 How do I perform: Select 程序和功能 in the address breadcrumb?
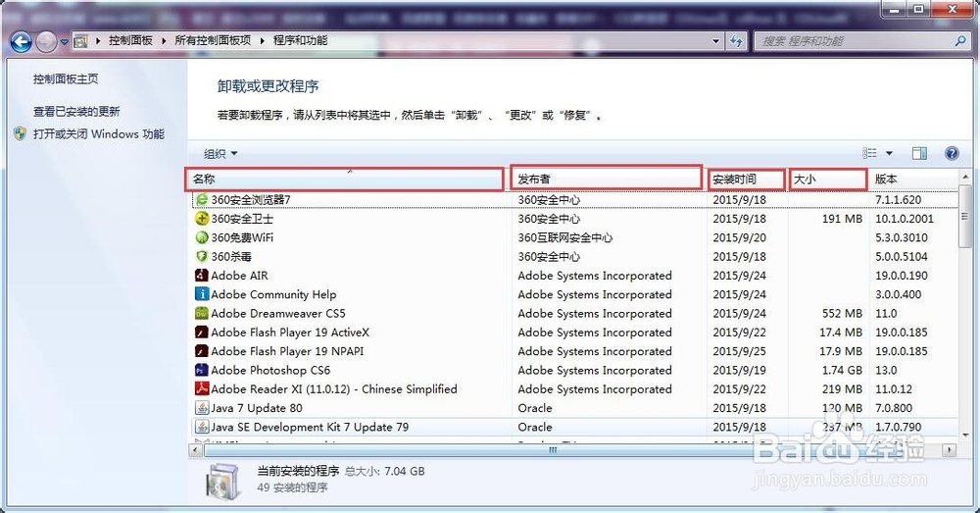300,40
